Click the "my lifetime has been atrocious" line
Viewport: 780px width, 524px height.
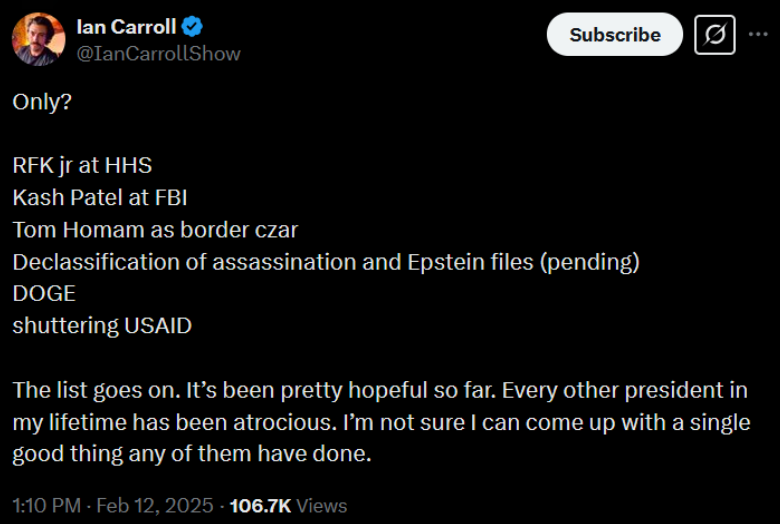pyautogui.click(x=380, y=421)
